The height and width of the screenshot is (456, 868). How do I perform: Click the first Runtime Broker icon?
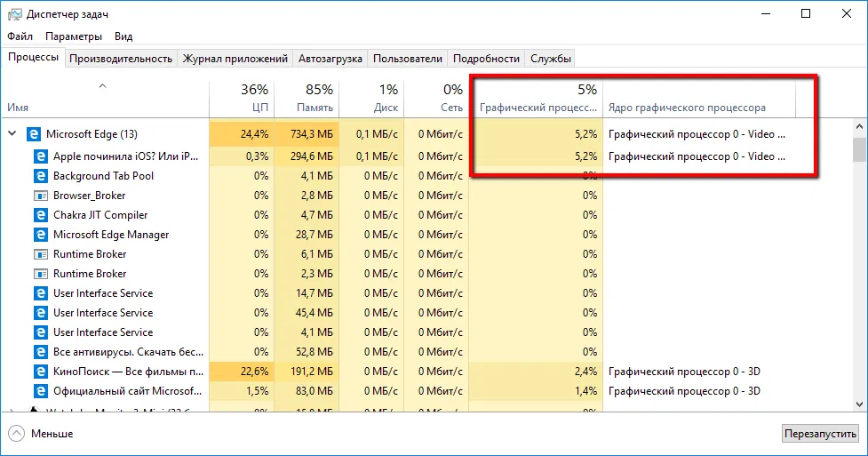coord(41,254)
